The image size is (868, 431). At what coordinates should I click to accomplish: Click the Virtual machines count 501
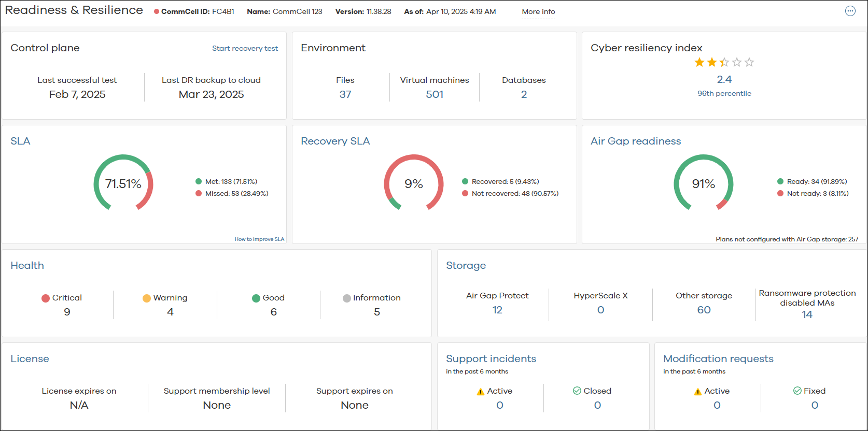pos(435,94)
